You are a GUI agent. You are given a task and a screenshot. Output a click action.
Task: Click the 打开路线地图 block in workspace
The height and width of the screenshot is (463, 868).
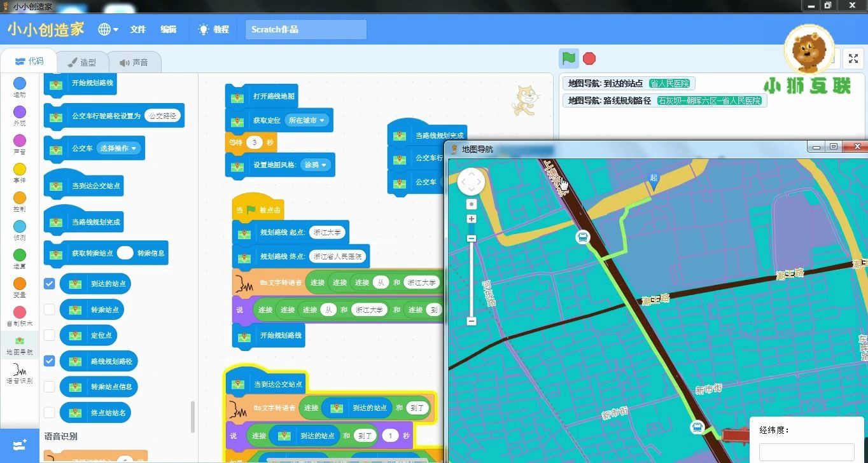(262, 97)
